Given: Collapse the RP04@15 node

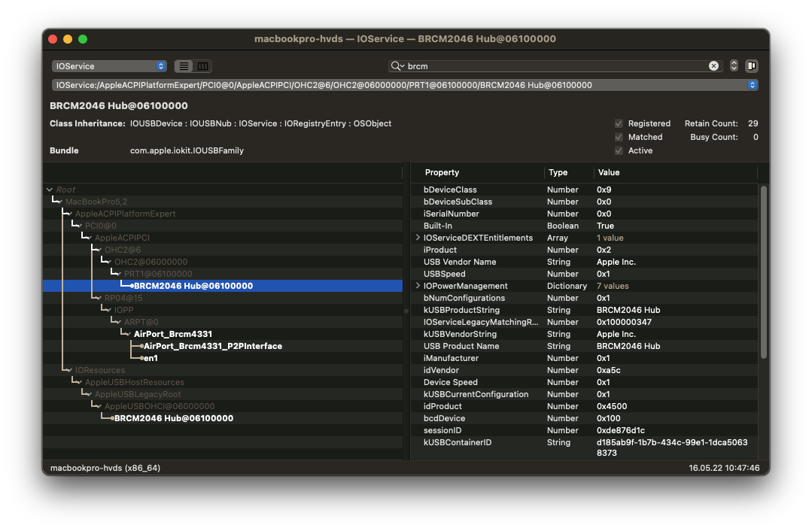Looking at the screenshot, I should (x=99, y=298).
